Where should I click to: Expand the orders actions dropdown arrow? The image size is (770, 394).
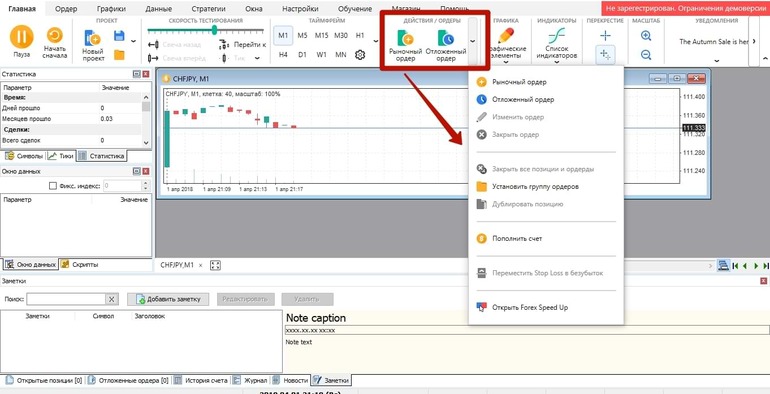[x=472, y=41]
